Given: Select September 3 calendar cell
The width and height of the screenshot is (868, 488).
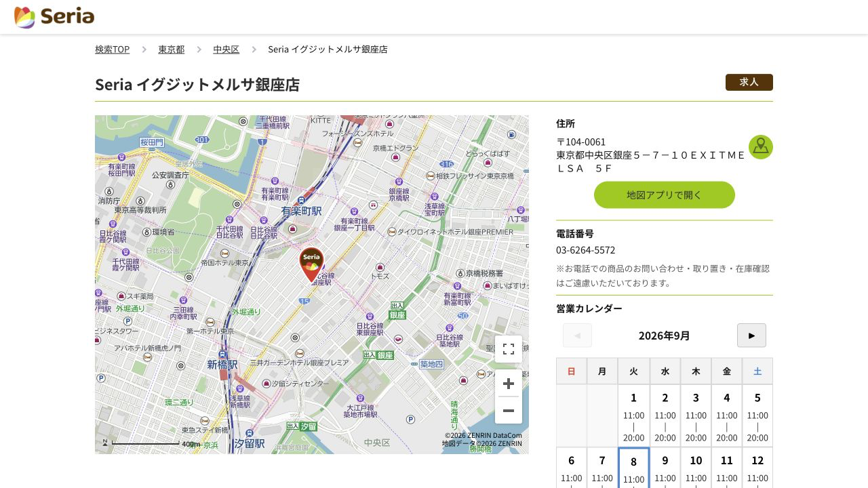Looking at the screenshot, I should (x=696, y=416).
